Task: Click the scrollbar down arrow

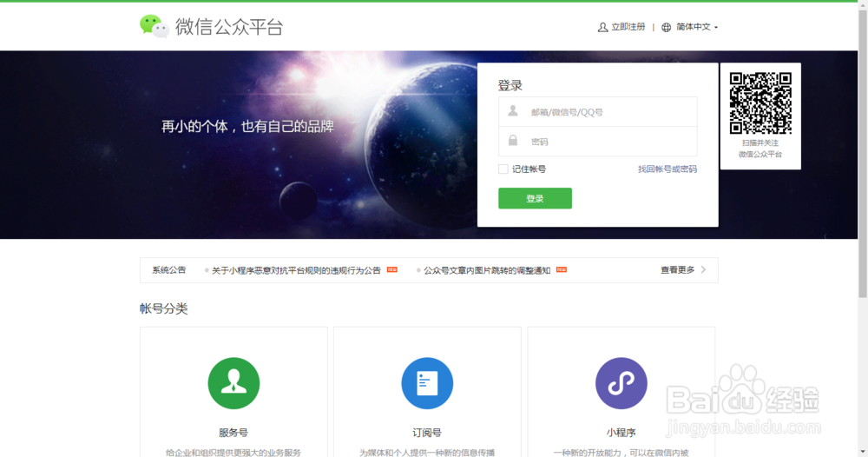Action: point(863,452)
